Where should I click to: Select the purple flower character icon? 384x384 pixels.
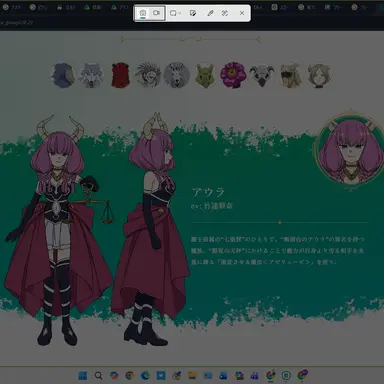point(233,75)
